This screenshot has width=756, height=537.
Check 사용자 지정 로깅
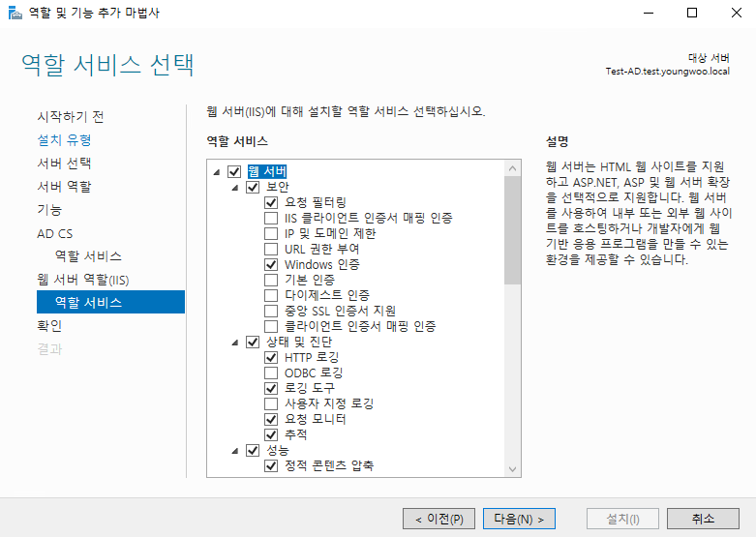pyautogui.click(x=271, y=403)
